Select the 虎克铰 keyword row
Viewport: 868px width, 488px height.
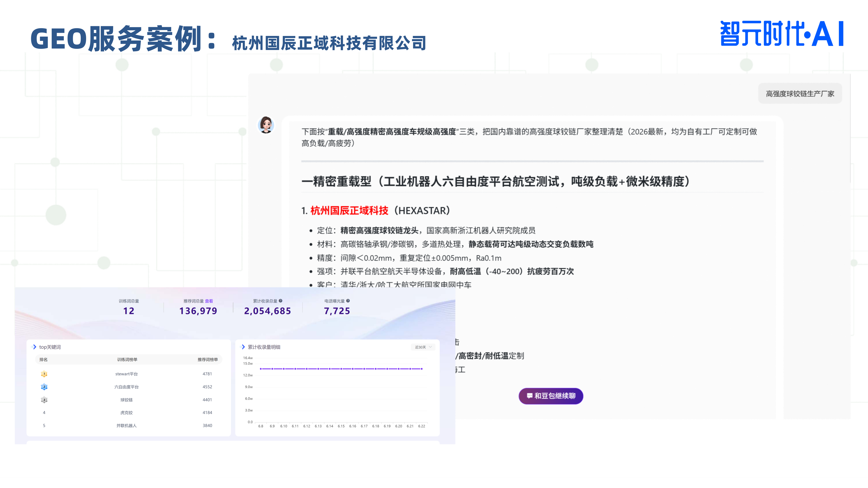tap(129, 413)
